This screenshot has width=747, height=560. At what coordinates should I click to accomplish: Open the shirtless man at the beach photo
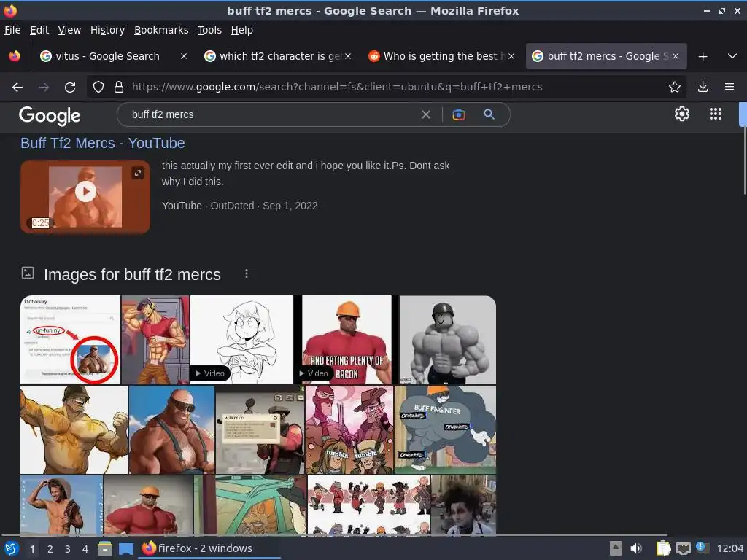coord(61,505)
